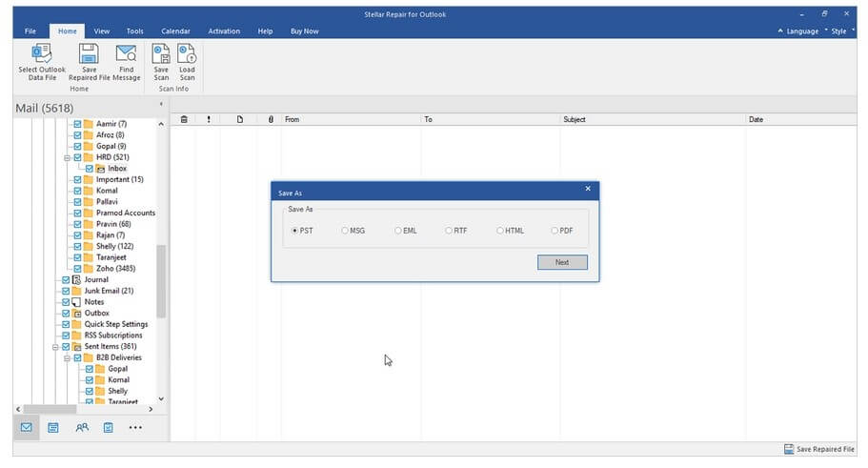The height and width of the screenshot is (468, 868).
Task: Uncheck the RSS Subscriptions checkbox
Action: (x=66, y=336)
